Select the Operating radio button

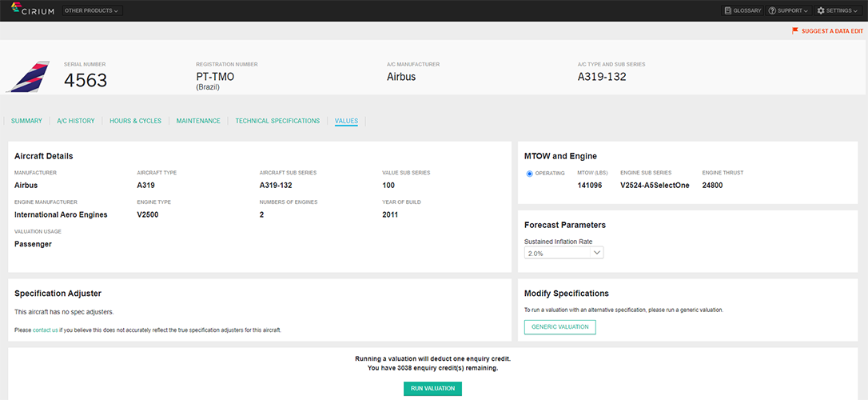(x=530, y=174)
